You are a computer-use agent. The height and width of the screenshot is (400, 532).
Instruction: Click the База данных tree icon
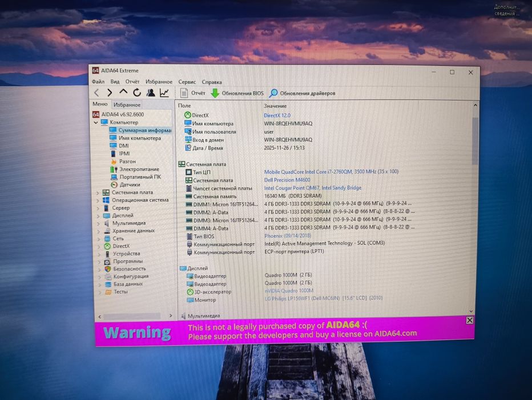point(108,284)
